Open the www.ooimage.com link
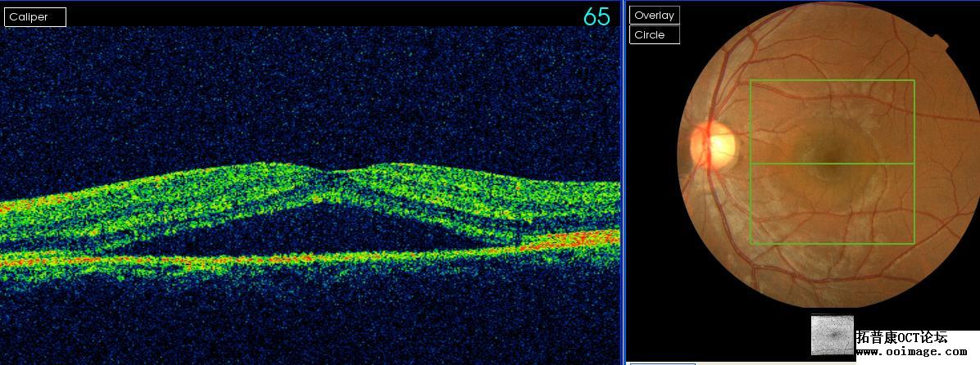980x365 pixels. point(910,353)
